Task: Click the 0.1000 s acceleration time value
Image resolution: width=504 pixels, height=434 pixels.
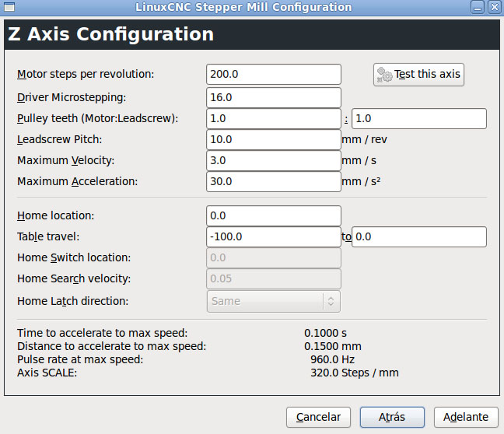Action: [326, 333]
